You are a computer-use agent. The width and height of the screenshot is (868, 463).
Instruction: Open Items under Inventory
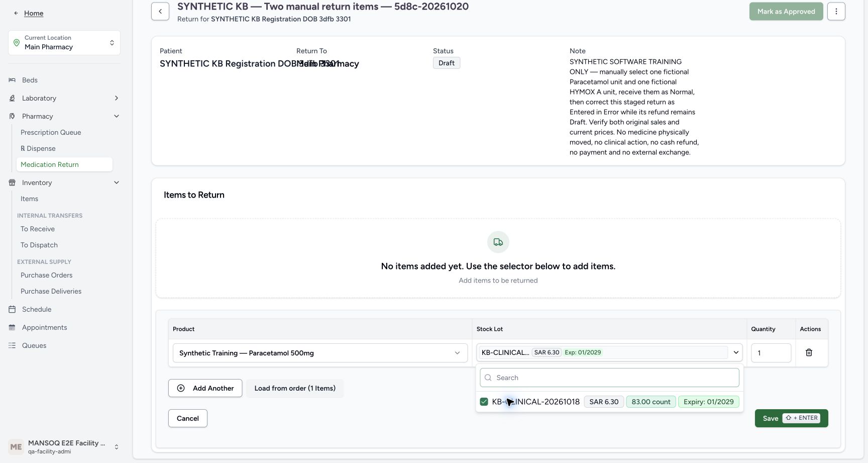pyautogui.click(x=29, y=199)
